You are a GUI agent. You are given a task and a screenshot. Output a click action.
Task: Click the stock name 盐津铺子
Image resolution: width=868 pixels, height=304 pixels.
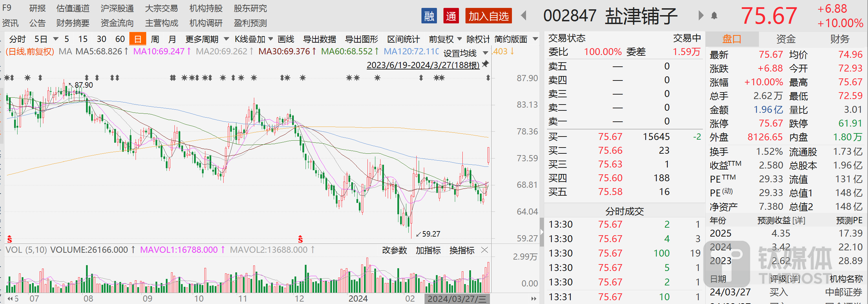[641, 16]
